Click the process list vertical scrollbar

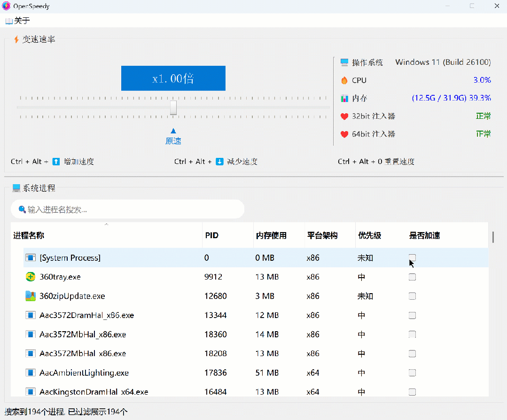point(493,237)
